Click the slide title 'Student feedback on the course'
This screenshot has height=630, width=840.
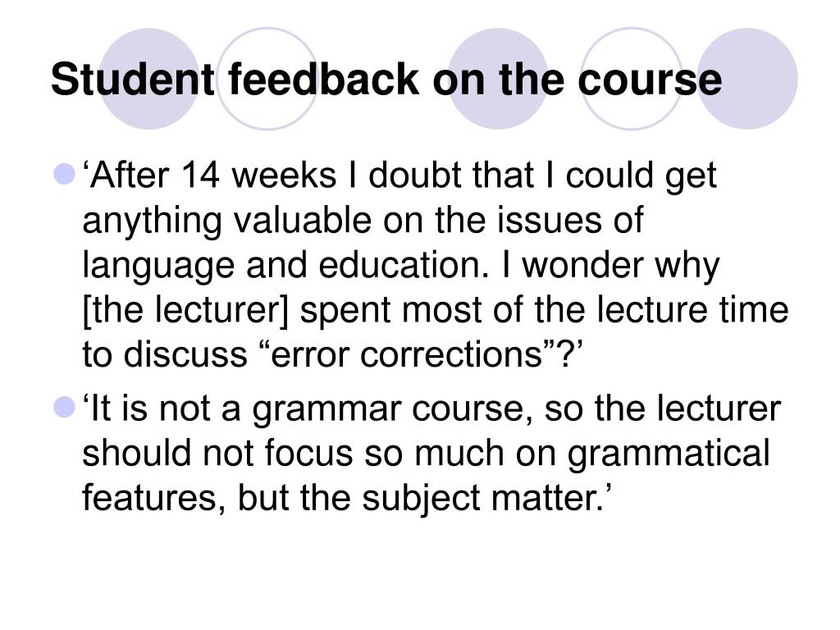click(386, 80)
